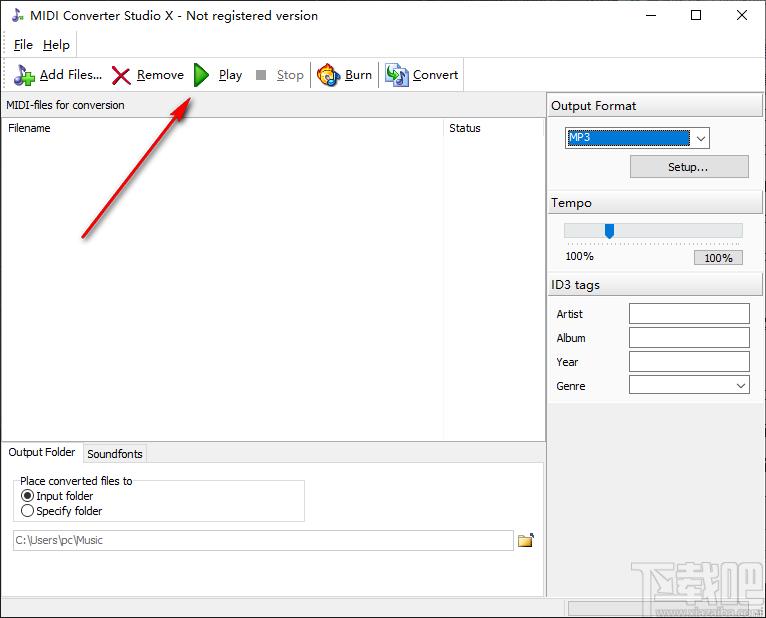Collapse the ID3 tags panel header
The image size is (766, 618).
655,285
